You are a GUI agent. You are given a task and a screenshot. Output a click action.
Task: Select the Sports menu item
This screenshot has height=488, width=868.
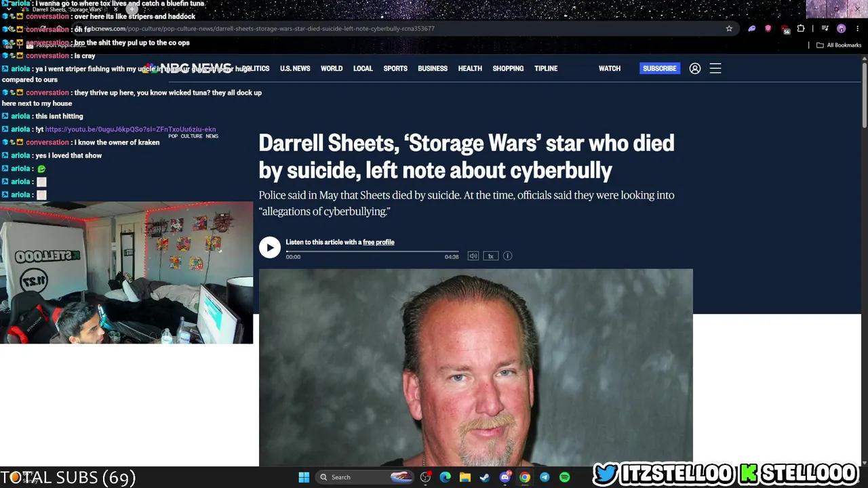395,68
